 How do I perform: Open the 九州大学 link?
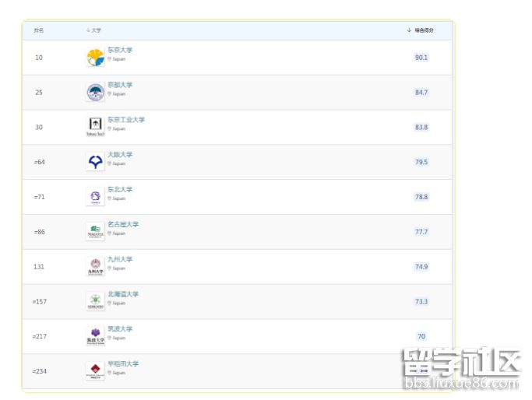120,259
